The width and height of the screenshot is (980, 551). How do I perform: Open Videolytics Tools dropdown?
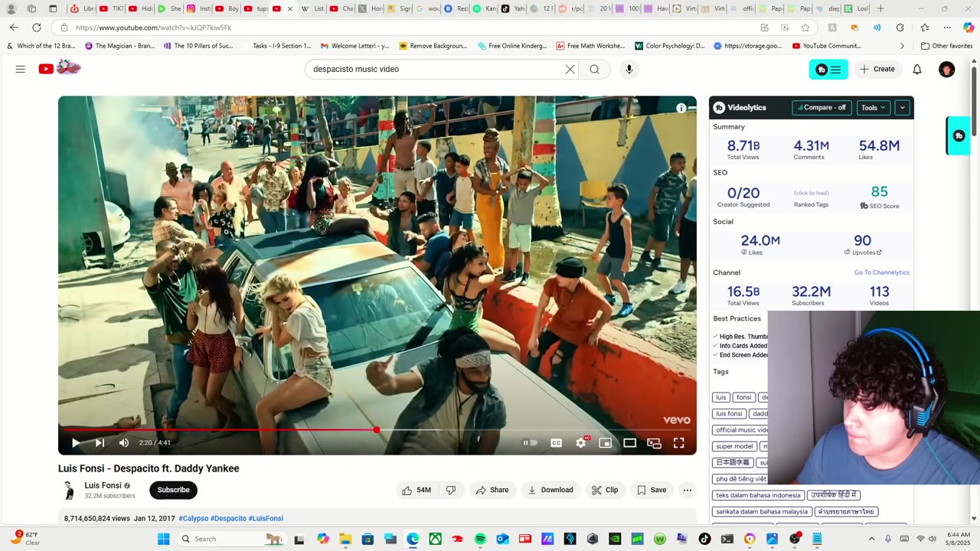pyautogui.click(x=873, y=108)
